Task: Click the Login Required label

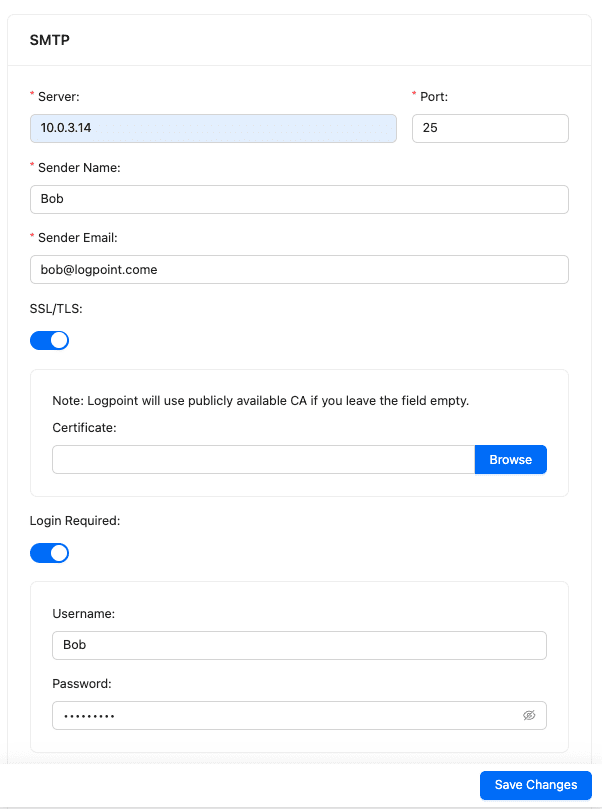Action: click(x=75, y=521)
